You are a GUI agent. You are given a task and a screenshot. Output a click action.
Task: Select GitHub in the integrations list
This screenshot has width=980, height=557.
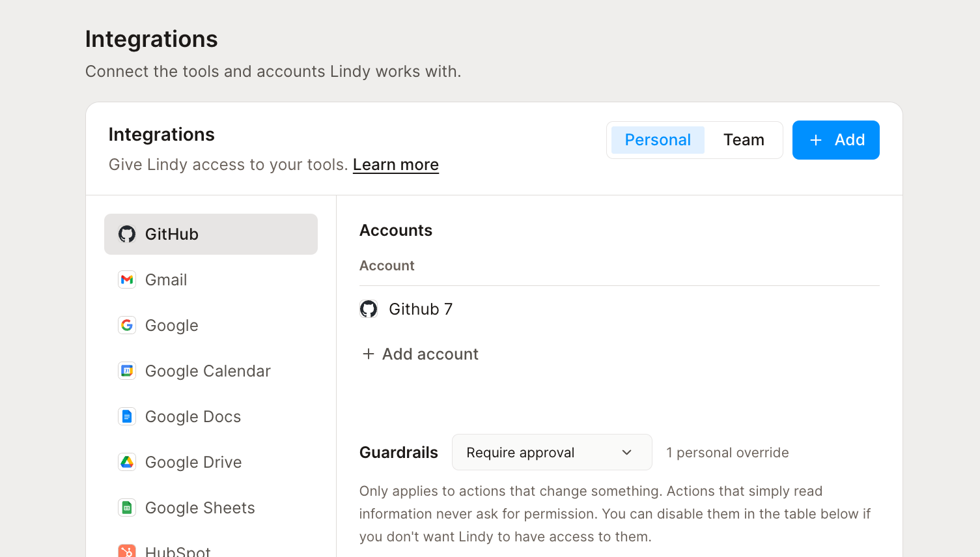(x=211, y=234)
